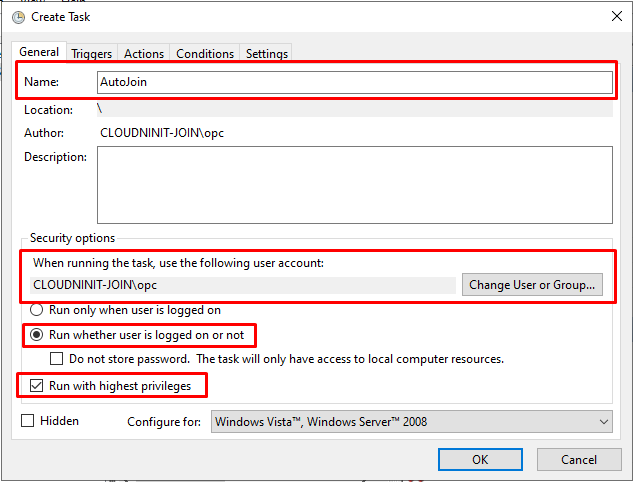Cancel the task creation
Viewport: 633px width, 482px height.
point(579,459)
